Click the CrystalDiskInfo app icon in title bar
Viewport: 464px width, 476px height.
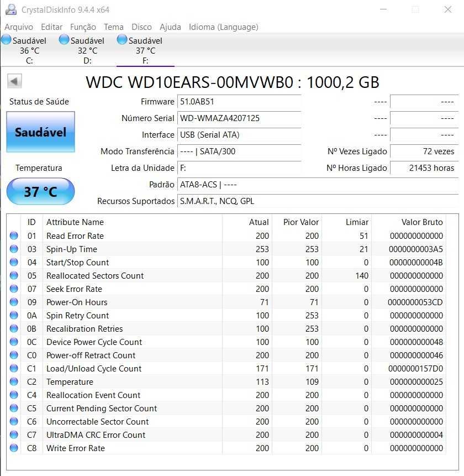11,9
